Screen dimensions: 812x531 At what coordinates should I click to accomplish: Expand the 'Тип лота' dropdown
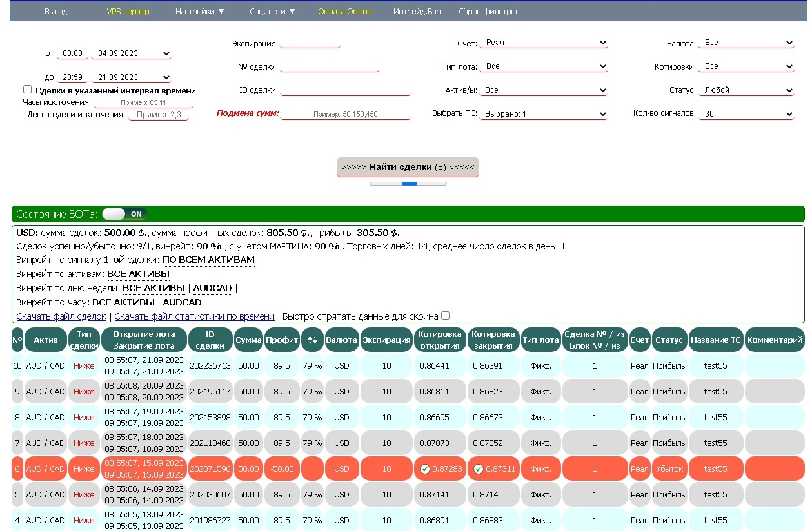click(544, 66)
